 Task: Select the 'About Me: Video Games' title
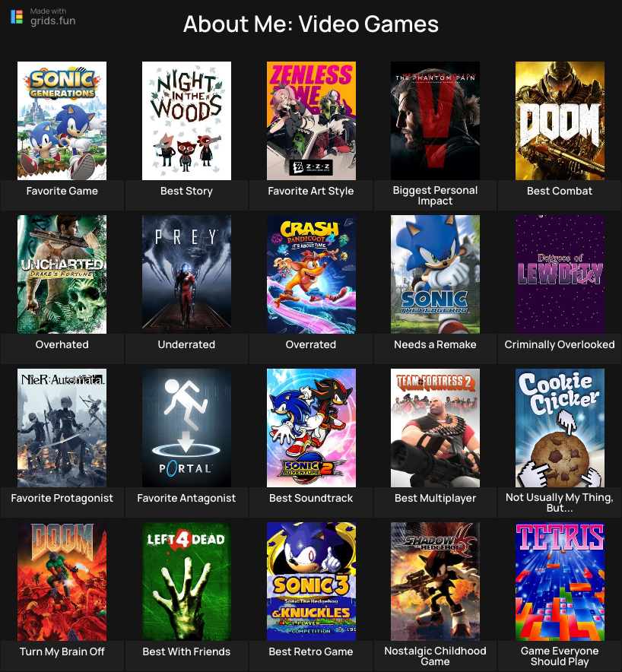tap(311, 24)
